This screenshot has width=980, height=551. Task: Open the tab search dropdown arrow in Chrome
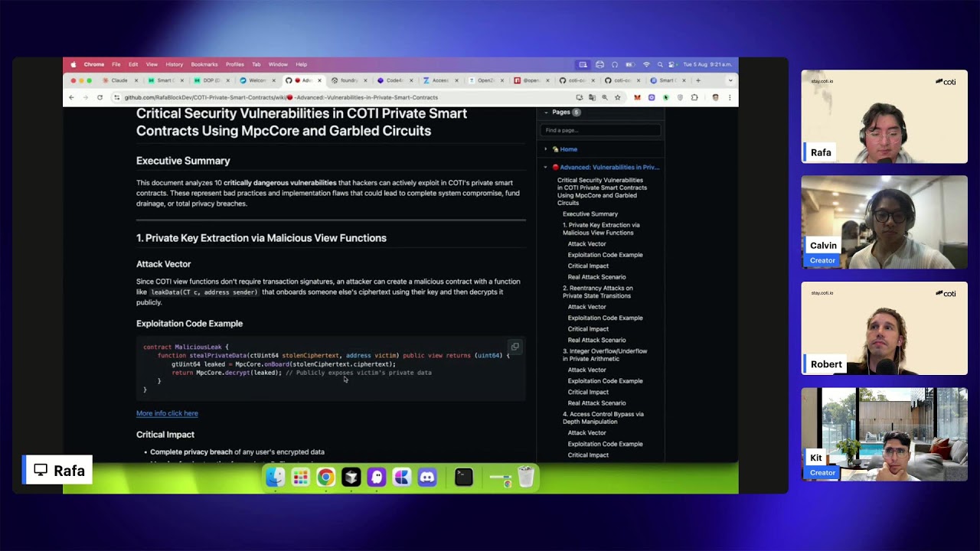[x=730, y=80]
